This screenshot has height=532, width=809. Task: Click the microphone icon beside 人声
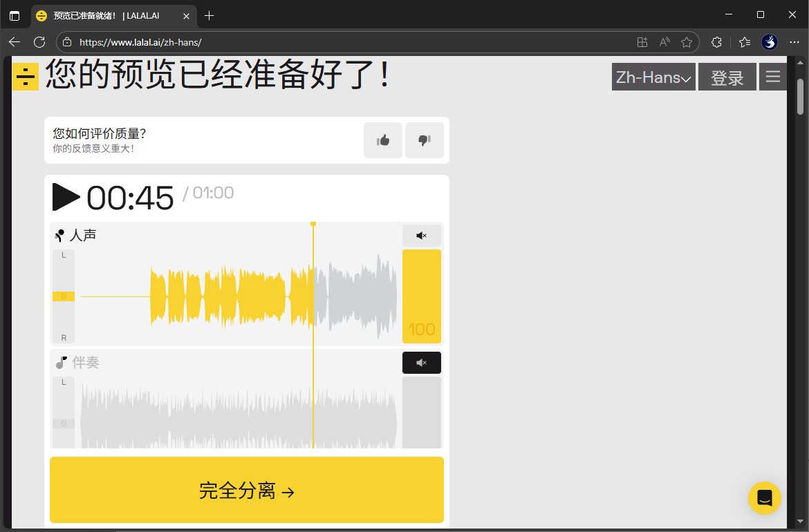58,235
